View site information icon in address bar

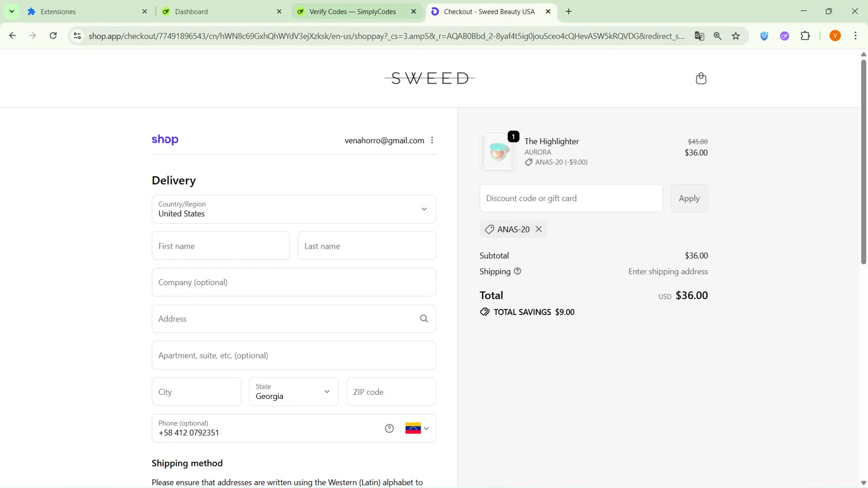click(77, 36)
